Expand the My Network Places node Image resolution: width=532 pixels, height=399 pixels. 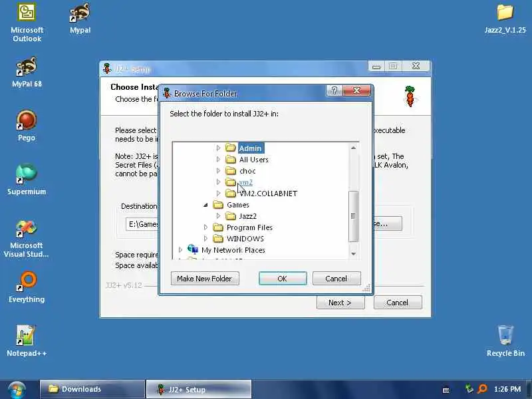(x=180, y=250)
